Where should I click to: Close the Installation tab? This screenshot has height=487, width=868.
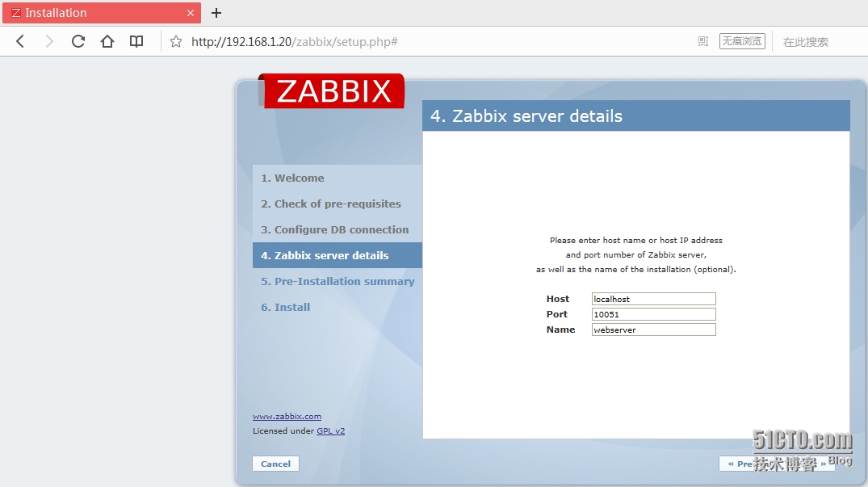point(191,13)
